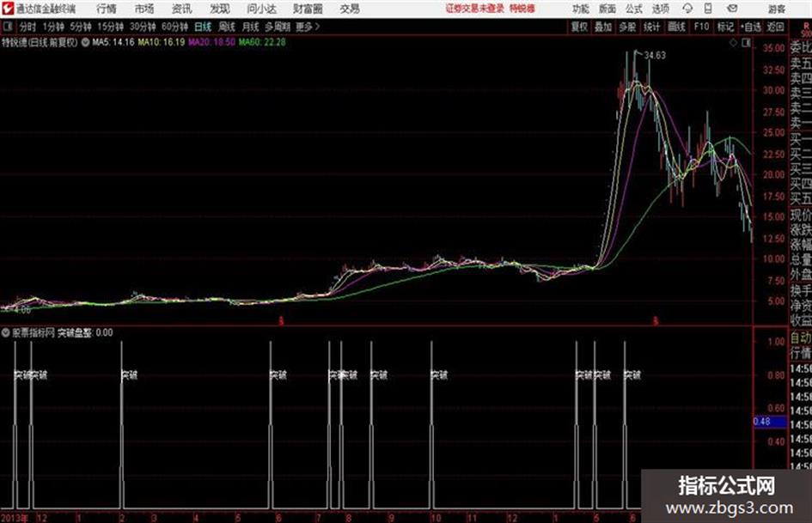Viewport: 812px width, 523px height.
Task: Open the 市场 menu
Action: (x=144, y=9)
